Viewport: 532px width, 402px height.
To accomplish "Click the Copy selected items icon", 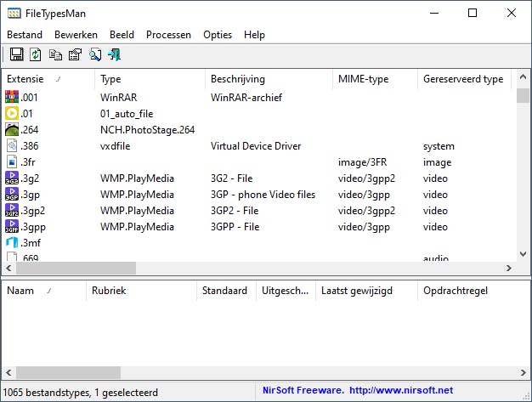I will pos(55,55).
